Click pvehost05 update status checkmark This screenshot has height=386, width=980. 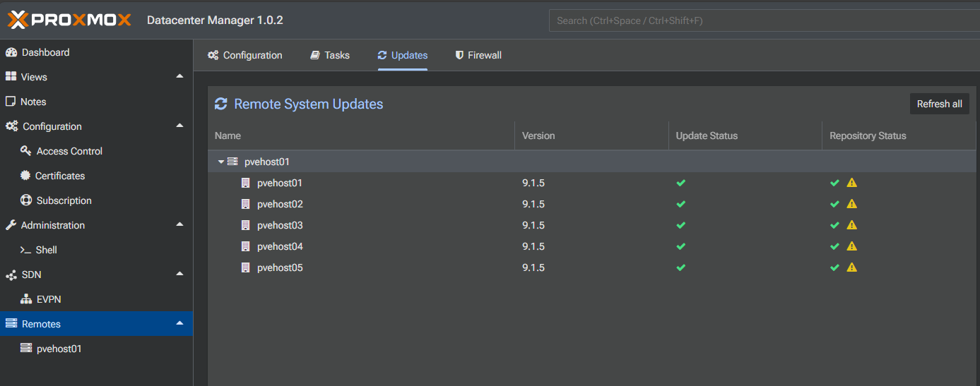(x=681, y=267)
